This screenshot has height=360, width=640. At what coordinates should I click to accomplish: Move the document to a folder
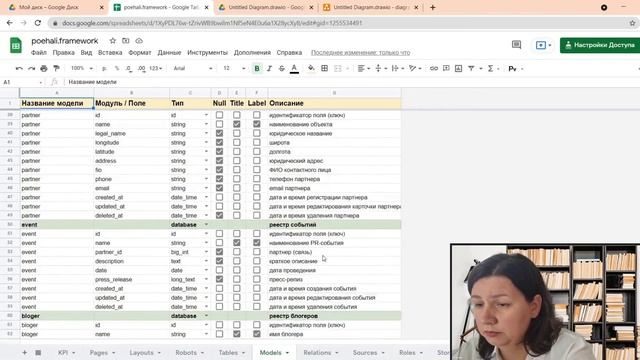tap(126, 41)
